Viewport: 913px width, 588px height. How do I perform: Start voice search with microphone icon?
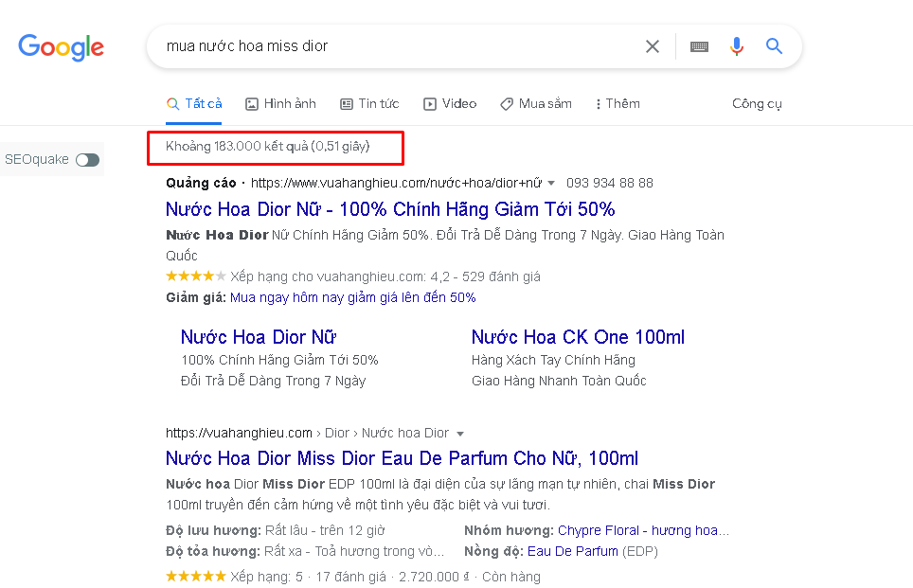737,46
